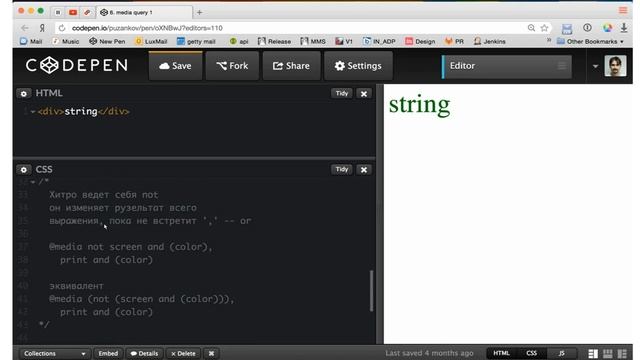Switch to right-side editor layout
The image size is (640, 360).
[622, 354]
